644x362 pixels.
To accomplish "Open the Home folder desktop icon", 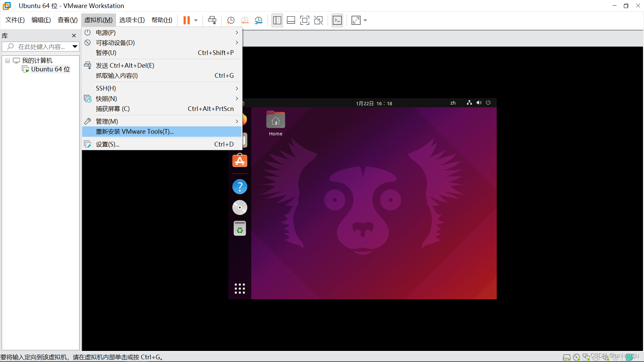I will pyautogui.click(x=275, y=123).
